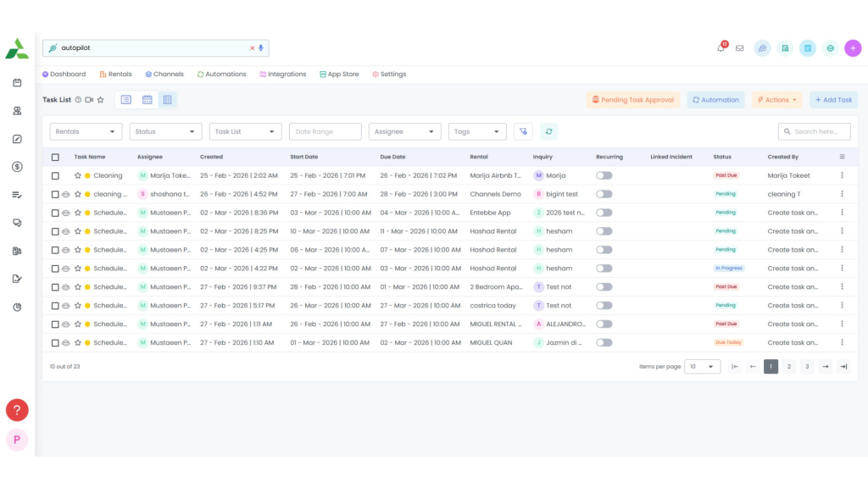Switch to calendar view icon

point(147,100)
